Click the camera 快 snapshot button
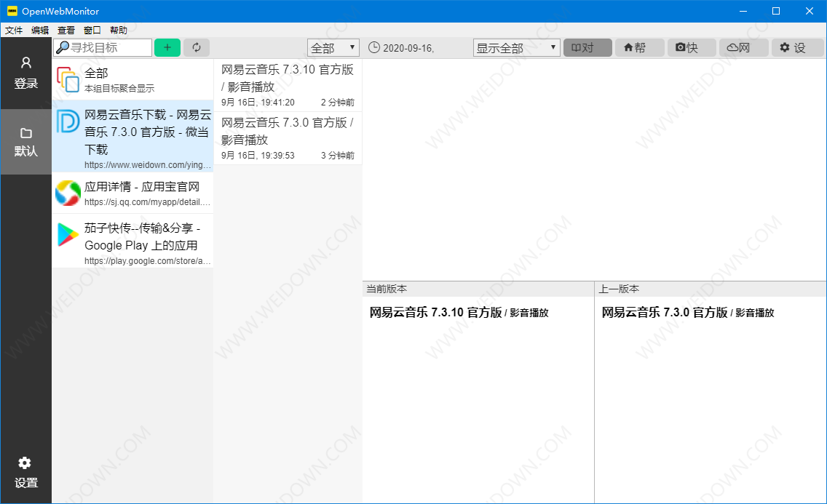Screen dimensions: 827x504 [692, 48]
